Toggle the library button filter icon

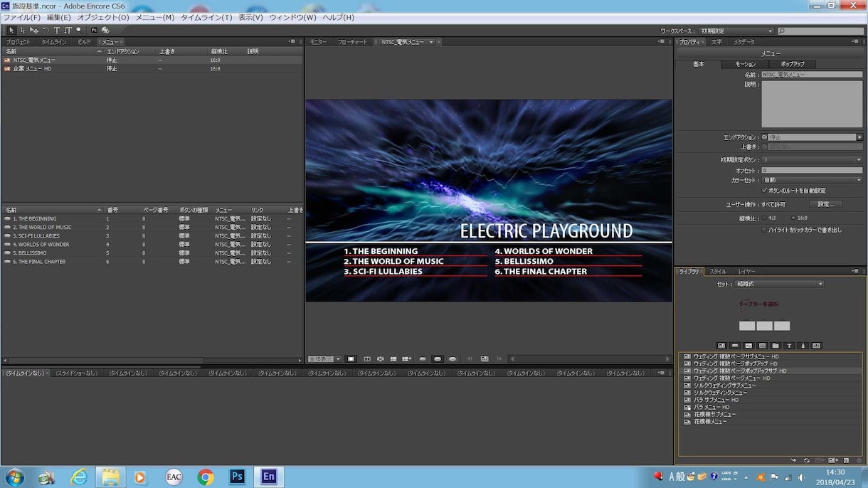pyautogui.click(x=735, y=346)
